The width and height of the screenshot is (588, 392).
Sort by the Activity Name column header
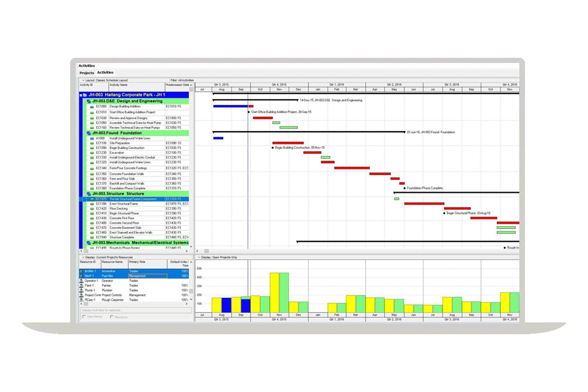(137, 87)
